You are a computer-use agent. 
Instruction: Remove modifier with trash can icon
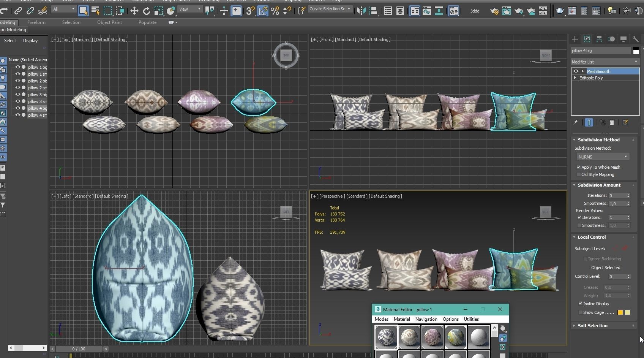(612, 122)
